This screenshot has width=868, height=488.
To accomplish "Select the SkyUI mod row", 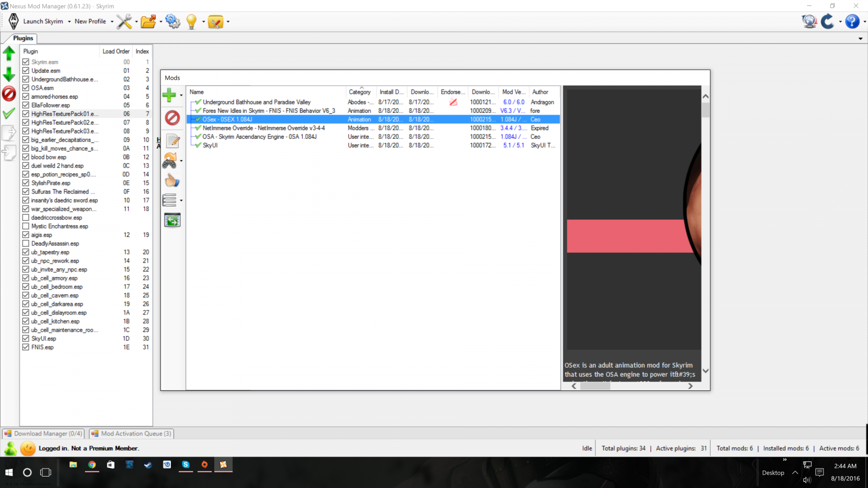I will click(x=373, y=145).
